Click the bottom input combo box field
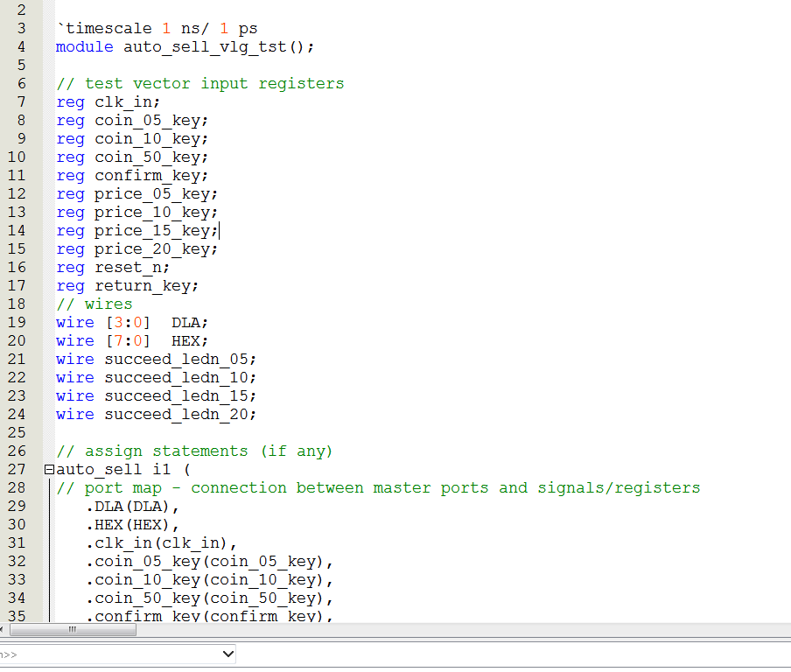This screenshot has height=672, width=791. (x=117, y=654)
